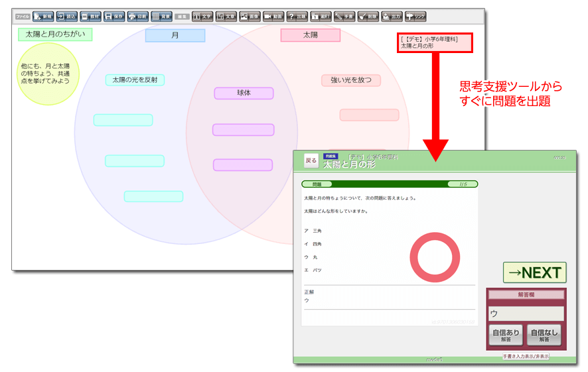Click the 解答欄 answer input field
Viewport: 588px width, 372px height.
pos(526,314)
